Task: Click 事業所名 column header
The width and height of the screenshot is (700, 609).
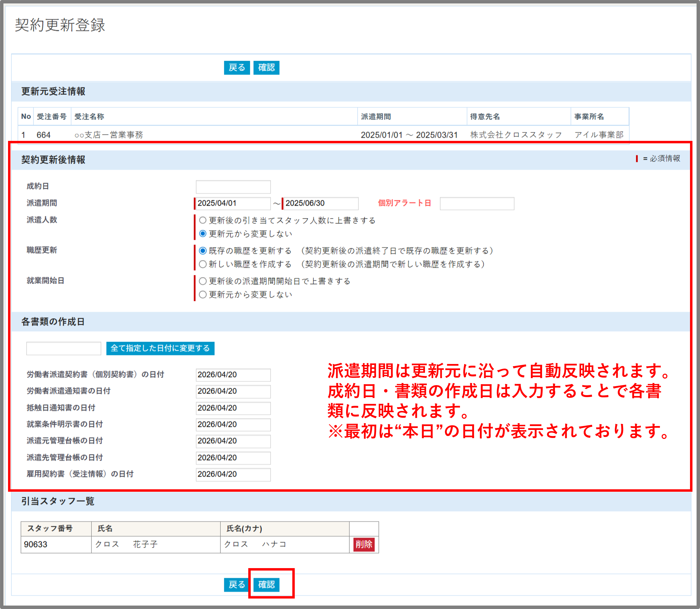Action: coord(600,117)
